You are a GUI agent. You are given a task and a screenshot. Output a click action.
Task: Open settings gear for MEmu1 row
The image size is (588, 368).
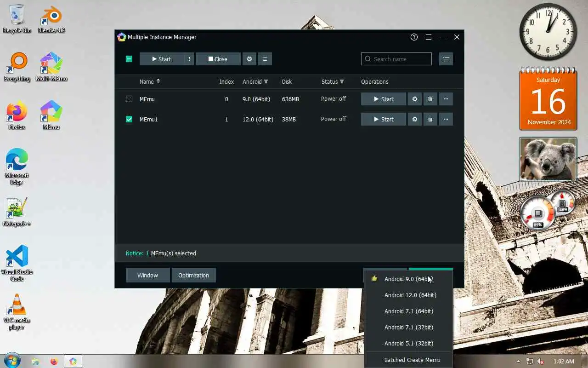coord(414,119)
